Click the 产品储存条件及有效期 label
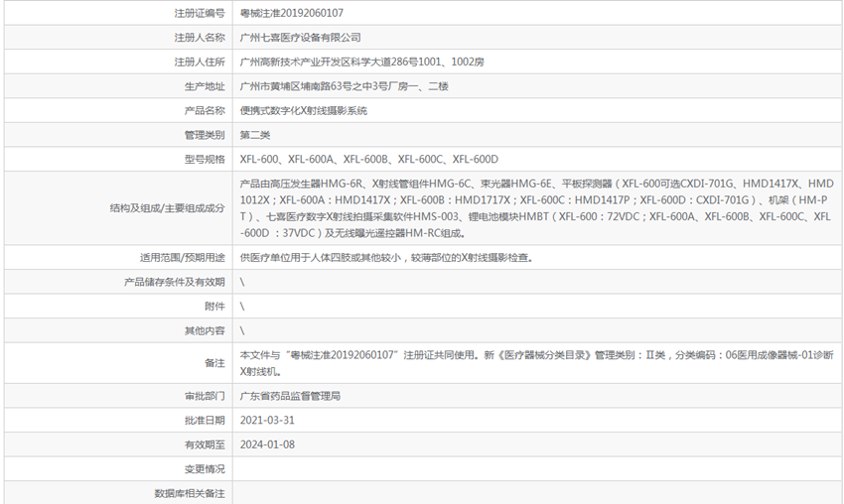 (x=175, y=282)
